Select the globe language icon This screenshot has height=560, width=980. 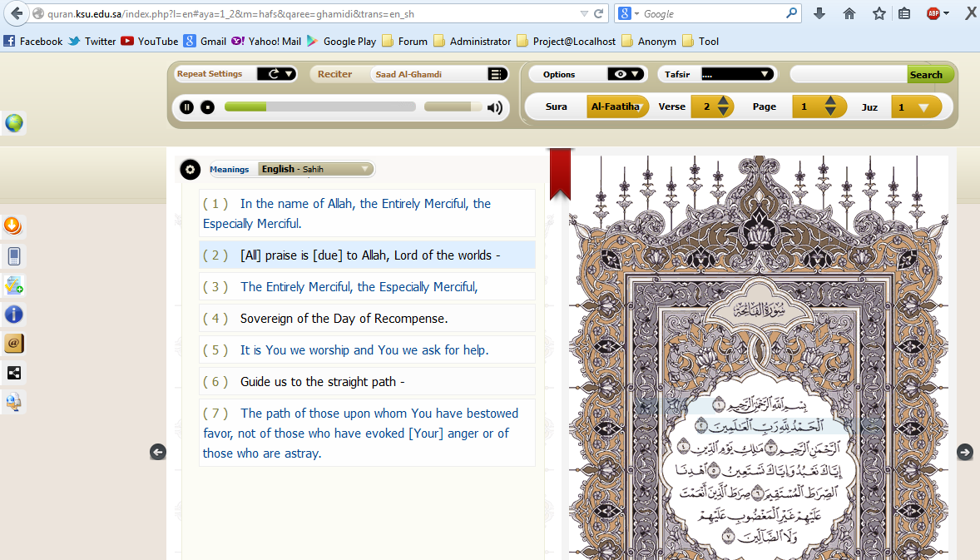[13, 122]
